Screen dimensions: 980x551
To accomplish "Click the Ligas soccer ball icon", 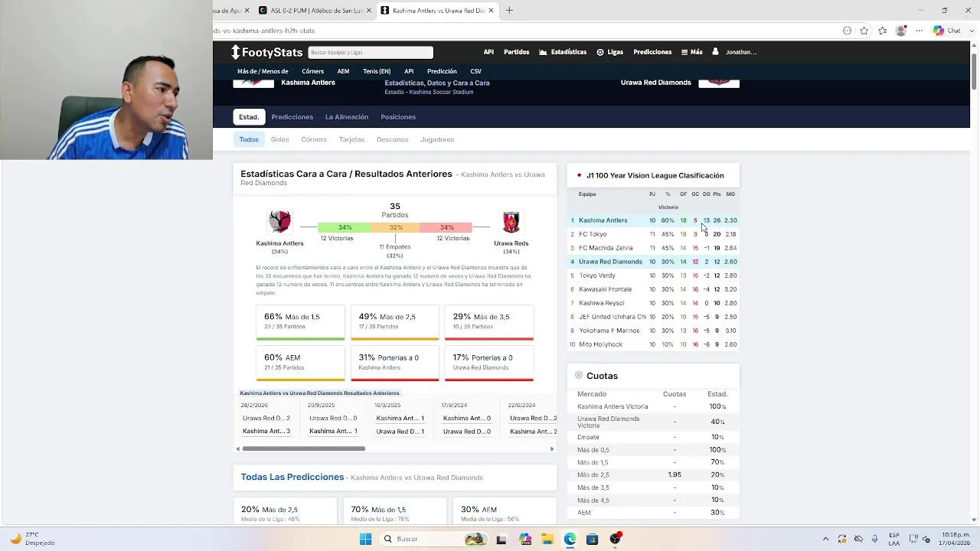I will [x=600, y=52].
